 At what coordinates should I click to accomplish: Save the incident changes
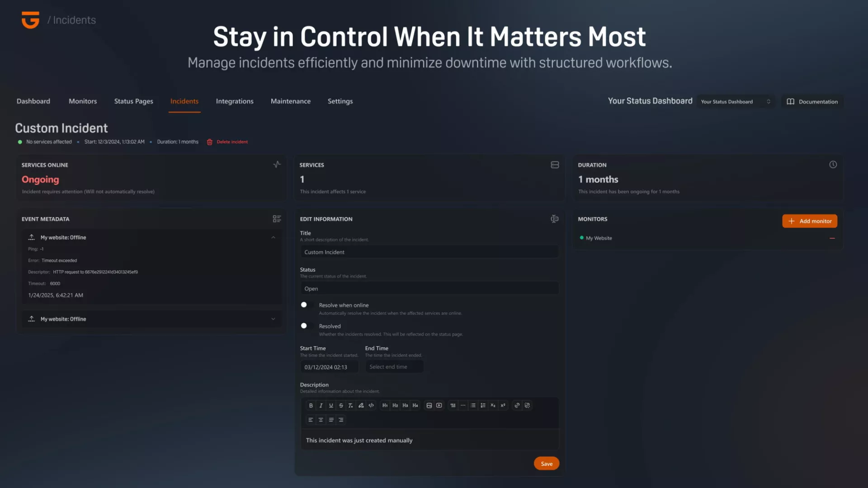coord(546,464)
